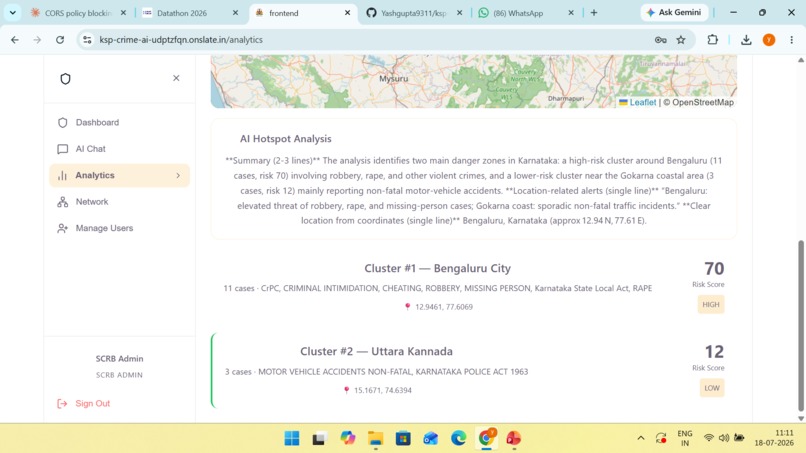
Task: Click the shield logo at sidebar top
Action: click(65, 79)
